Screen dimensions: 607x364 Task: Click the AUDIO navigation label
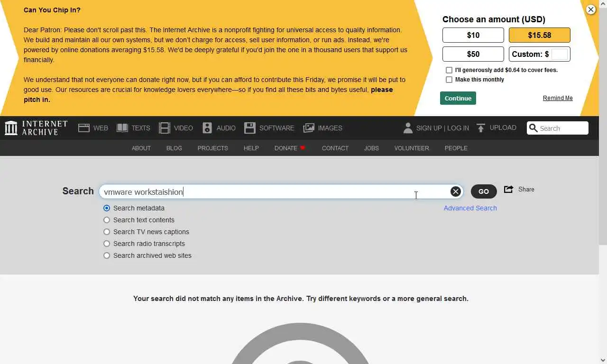tap(226, 128)
